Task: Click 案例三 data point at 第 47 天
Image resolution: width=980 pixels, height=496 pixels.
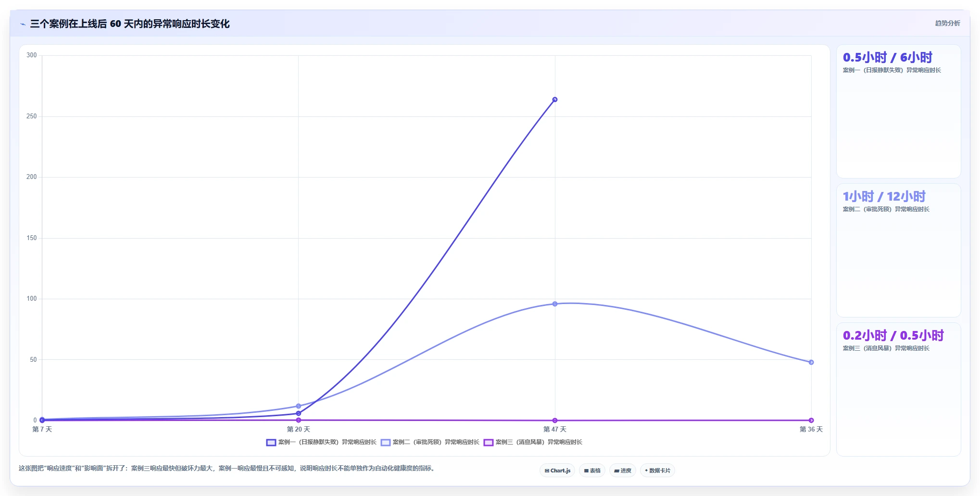Action: pos(554,420)
